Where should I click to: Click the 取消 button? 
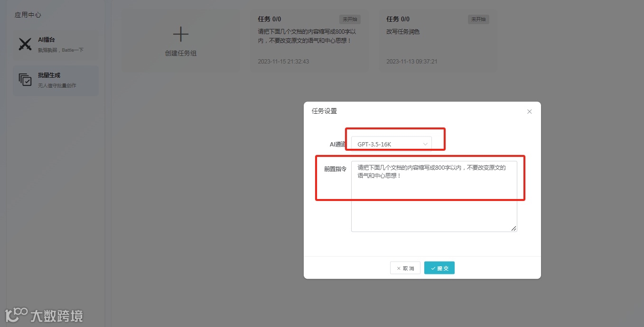click(405, 268)
